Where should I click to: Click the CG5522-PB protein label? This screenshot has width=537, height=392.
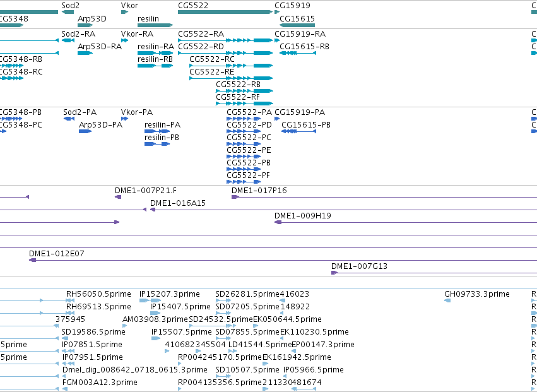(249, 163)
